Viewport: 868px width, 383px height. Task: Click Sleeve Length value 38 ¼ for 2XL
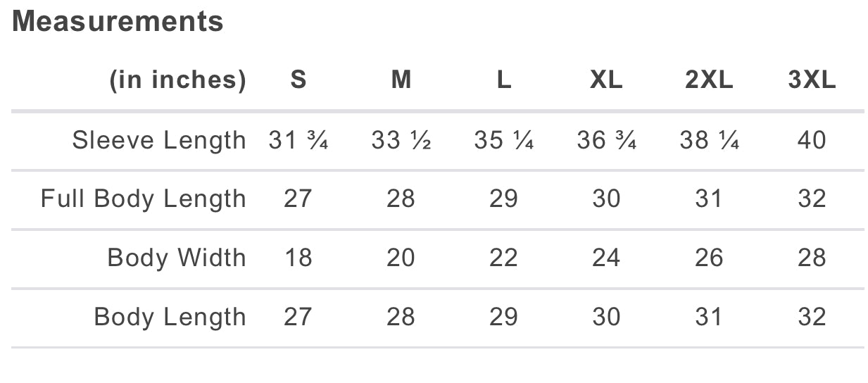[x=709, y=141]
